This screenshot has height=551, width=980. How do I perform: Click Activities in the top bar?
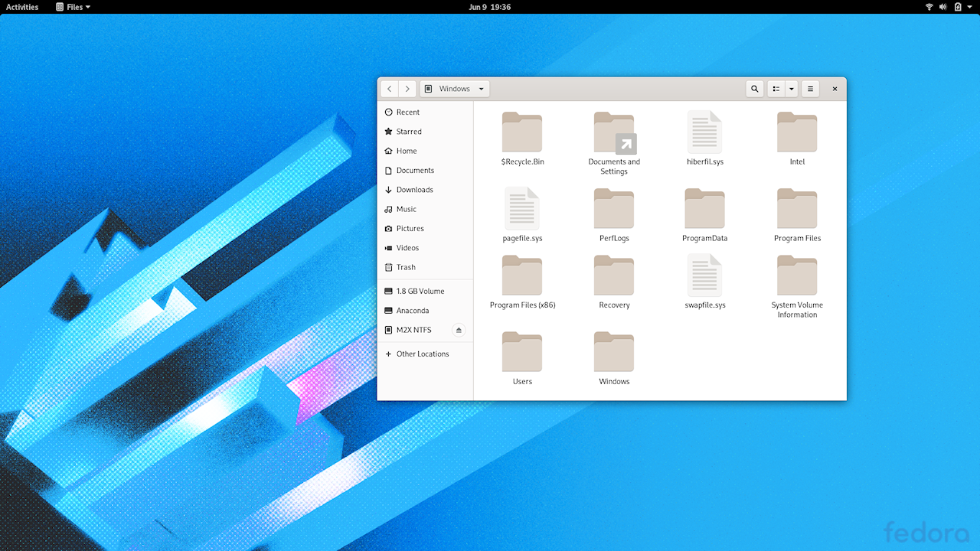click(x=22, y=7)
